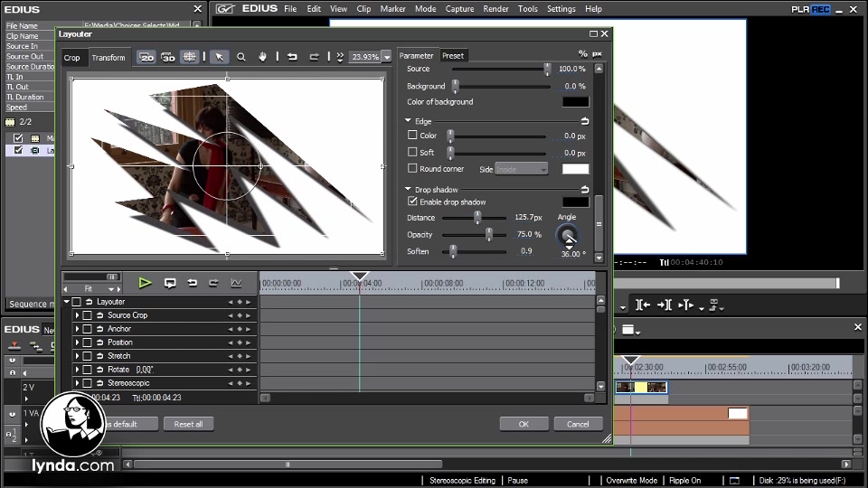Uncheck Enable drop shadow
The width and height of the screenshot is (868, 488).
(x=413, y=202)
